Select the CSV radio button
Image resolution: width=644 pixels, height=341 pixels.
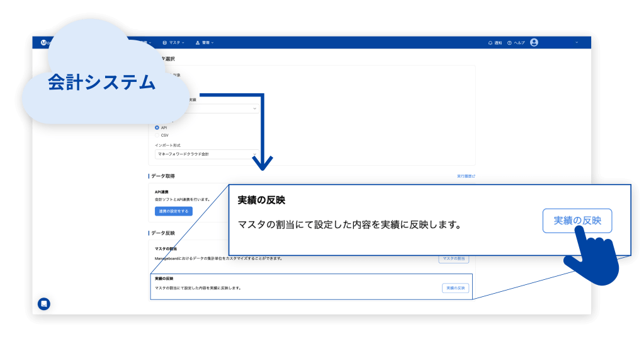pos(157,136)
